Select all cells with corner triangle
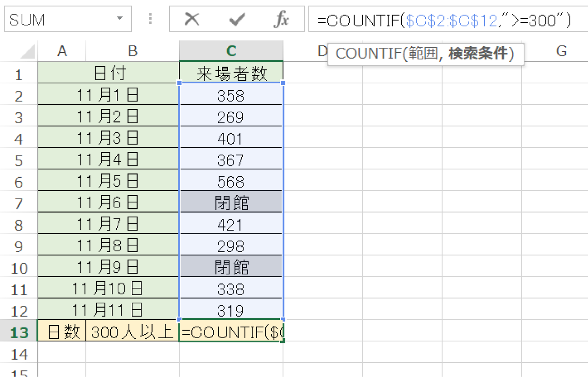Screen dimensions: 588x377 (27, 51)
